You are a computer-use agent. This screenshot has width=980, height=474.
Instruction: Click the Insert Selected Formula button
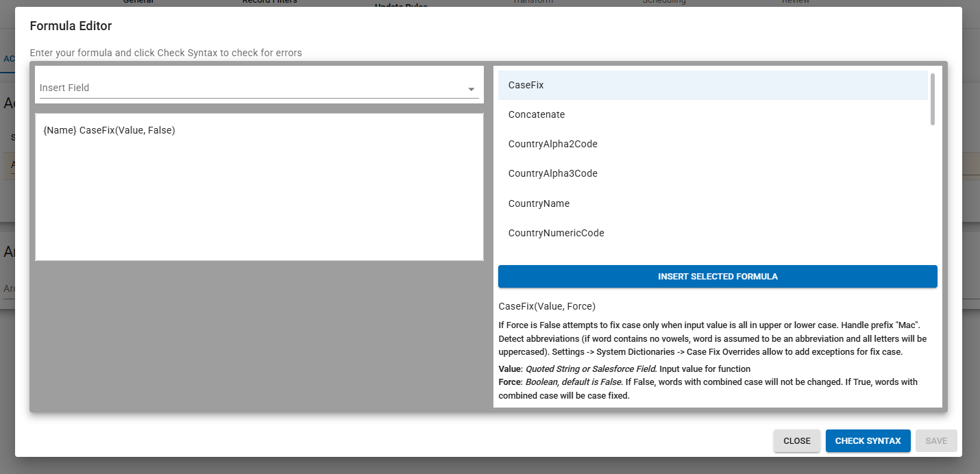pos(717,276)
